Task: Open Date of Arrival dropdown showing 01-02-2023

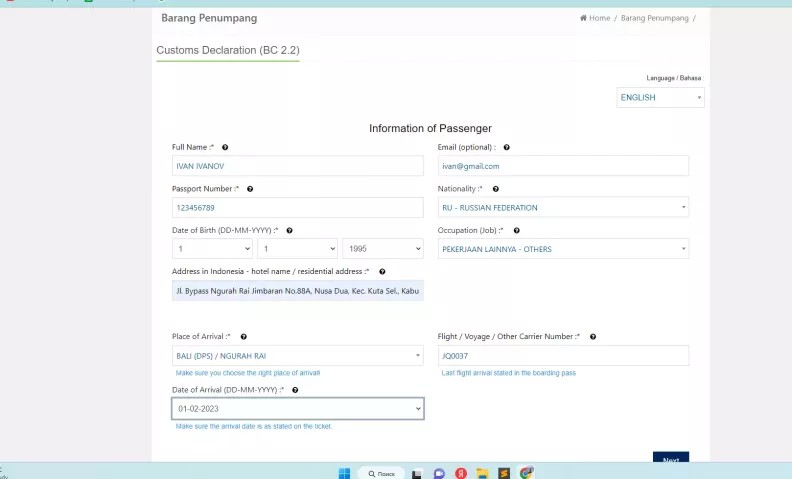Action: point(298,409)
